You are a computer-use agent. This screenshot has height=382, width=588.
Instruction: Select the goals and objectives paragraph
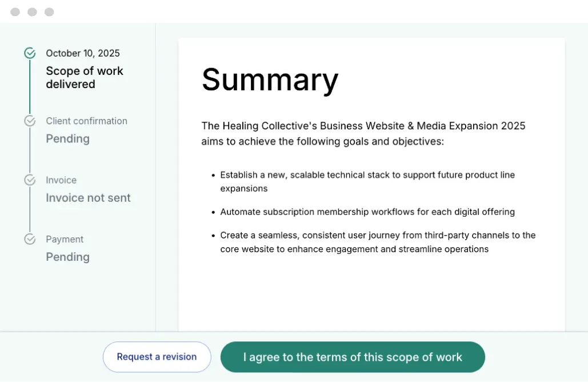click(363, 133)
